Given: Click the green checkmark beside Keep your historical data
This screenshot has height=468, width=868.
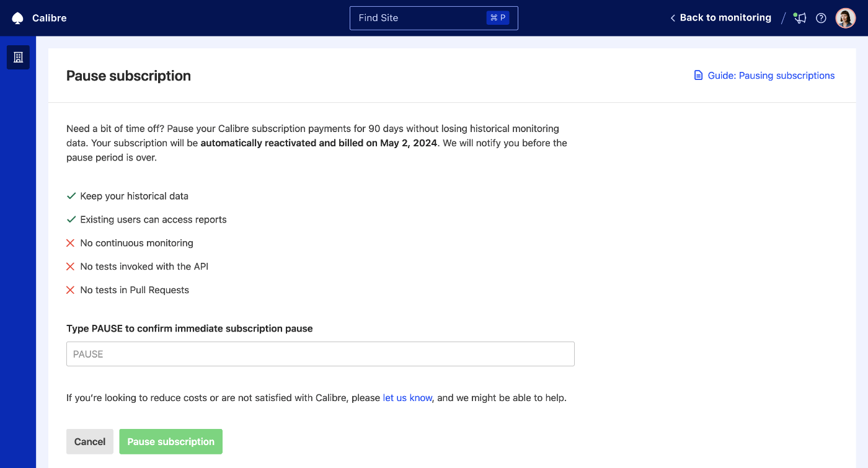Looking at the screenshot, I should [x=70, y=195].
